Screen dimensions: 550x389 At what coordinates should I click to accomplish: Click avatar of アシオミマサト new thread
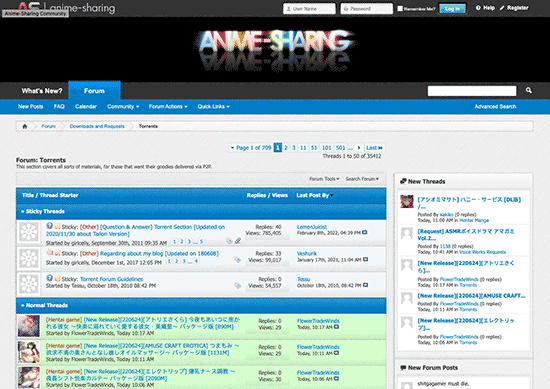(x=407, y=202)
